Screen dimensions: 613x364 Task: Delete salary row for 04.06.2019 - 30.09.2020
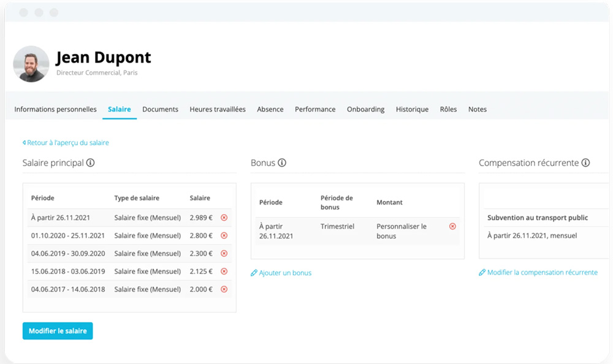coord(224,253)
